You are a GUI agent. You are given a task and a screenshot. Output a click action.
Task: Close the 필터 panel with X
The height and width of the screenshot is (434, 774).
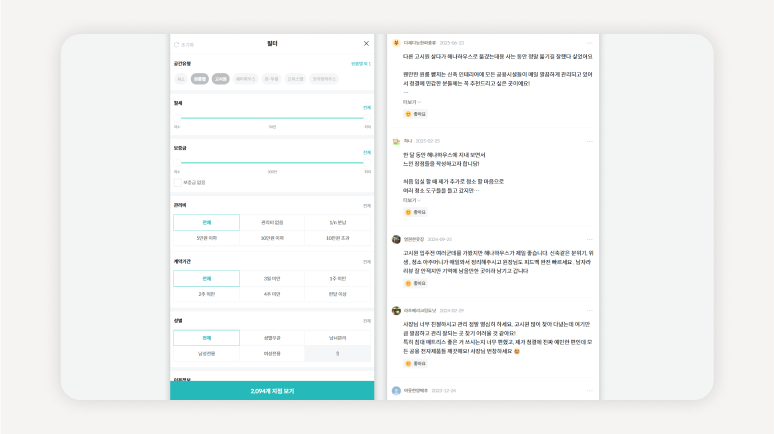(366, 43)
